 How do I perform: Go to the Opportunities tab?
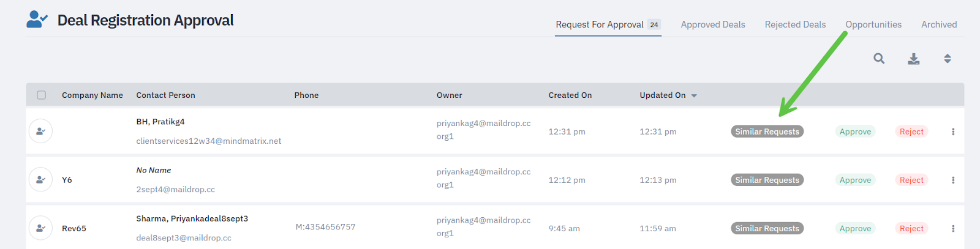[x=873, y=24]
